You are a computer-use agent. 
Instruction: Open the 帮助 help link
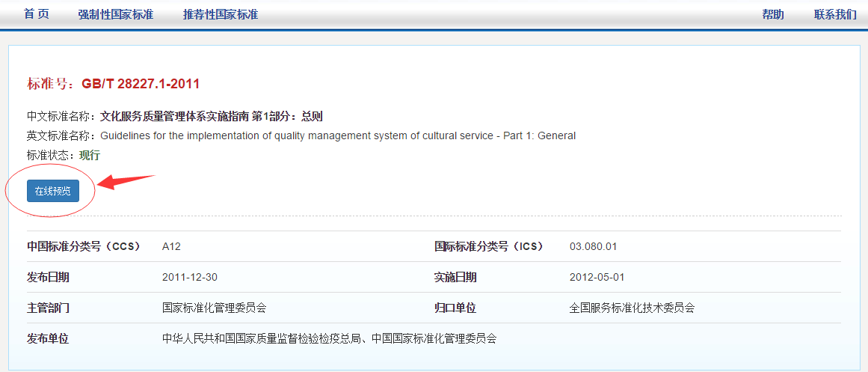[773, 14]
